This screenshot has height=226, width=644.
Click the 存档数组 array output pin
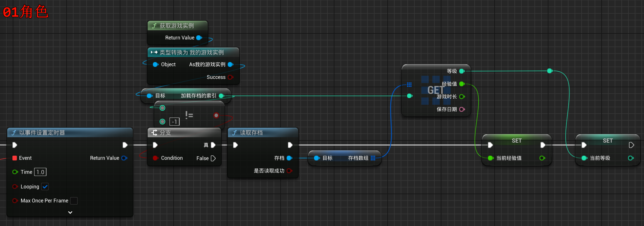[373, 158]
